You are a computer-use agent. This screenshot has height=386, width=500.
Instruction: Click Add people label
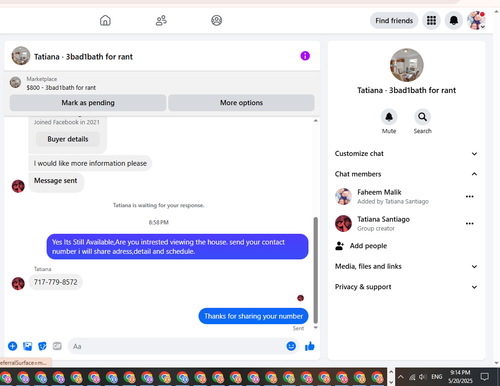pyautogui.click(x=368, y=246)
